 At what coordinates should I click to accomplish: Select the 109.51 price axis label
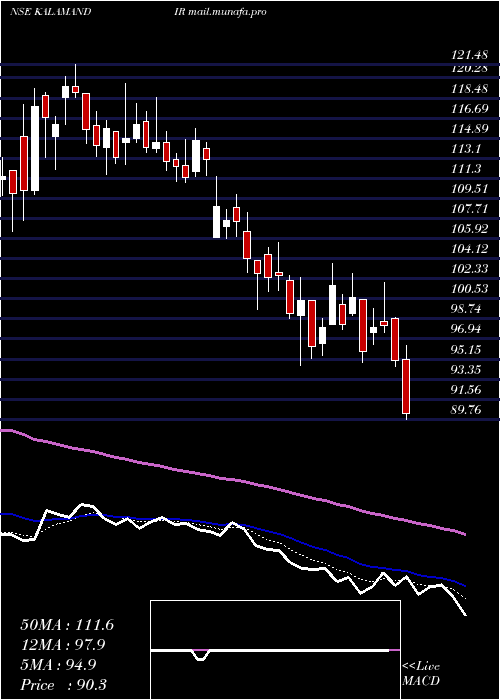(x=469, y=188)
